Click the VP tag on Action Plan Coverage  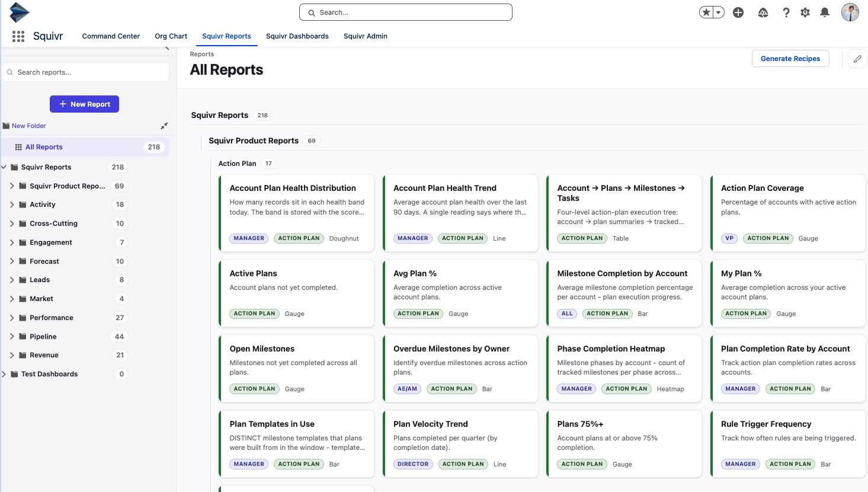point(729,238)
